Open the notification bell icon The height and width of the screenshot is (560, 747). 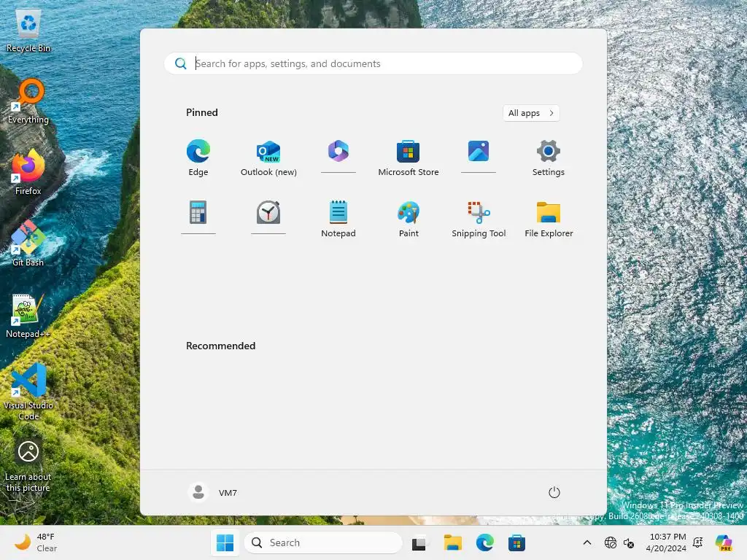tap(698, 542)
